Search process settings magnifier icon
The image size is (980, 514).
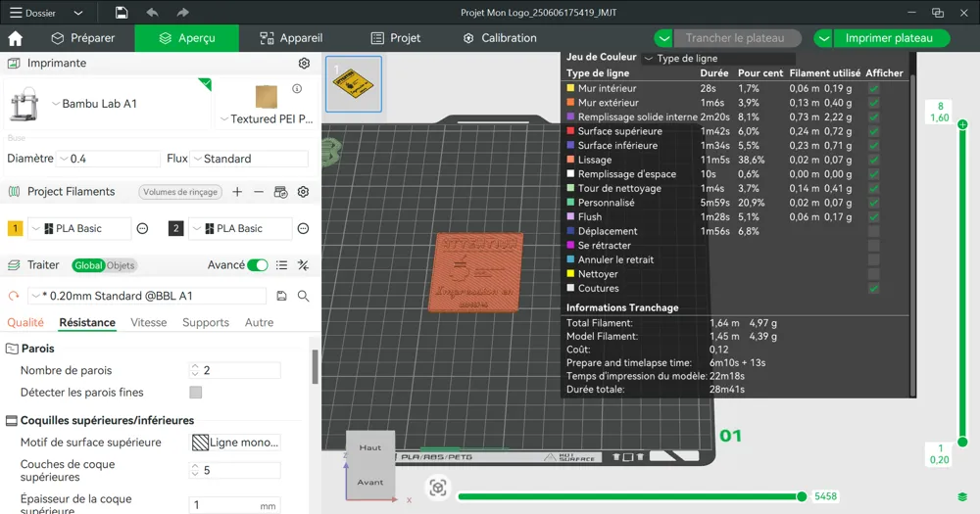coord(303,296)
